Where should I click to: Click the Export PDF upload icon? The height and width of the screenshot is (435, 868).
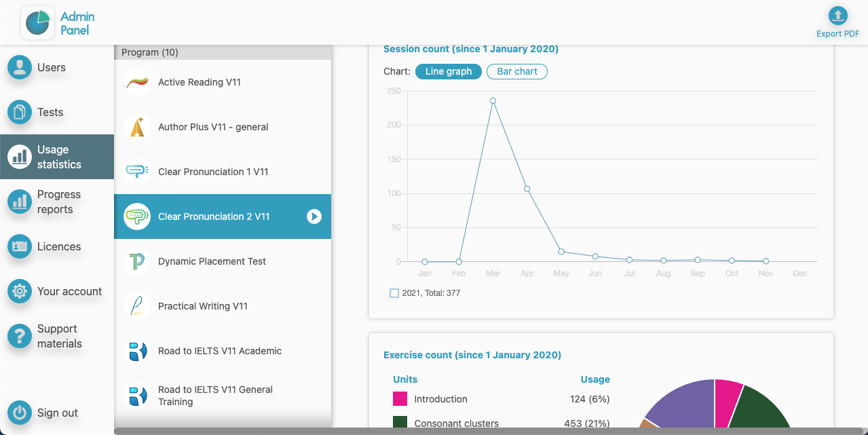(838, 16)
